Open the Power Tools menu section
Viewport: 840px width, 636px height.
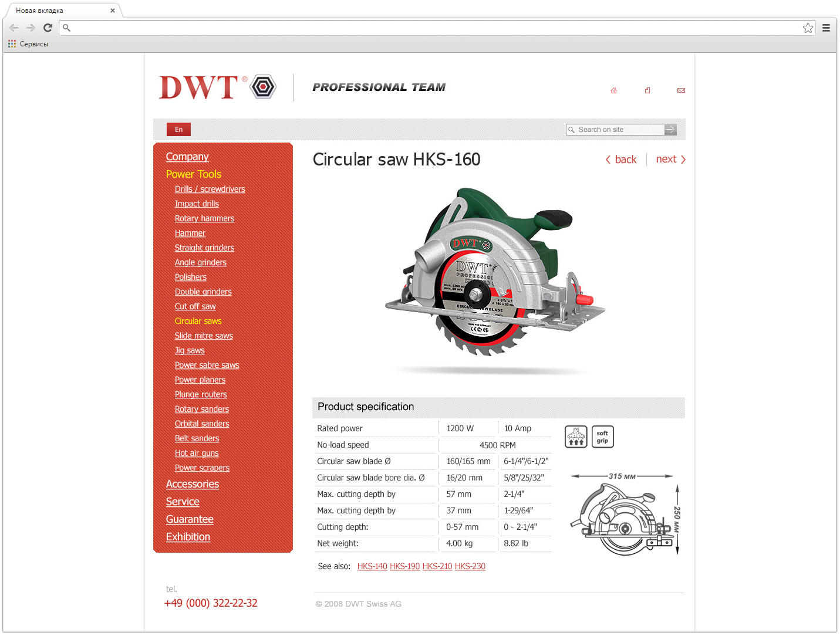[194, 174]
